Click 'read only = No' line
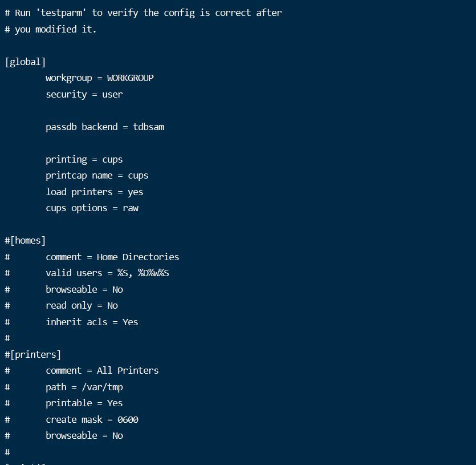The height and width of the screenshot is (465, 476). (82, 305)
